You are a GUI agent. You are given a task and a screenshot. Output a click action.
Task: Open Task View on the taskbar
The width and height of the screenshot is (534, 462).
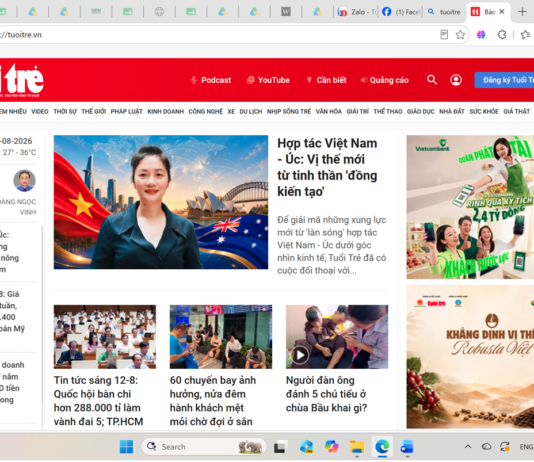tap(280, 447)
